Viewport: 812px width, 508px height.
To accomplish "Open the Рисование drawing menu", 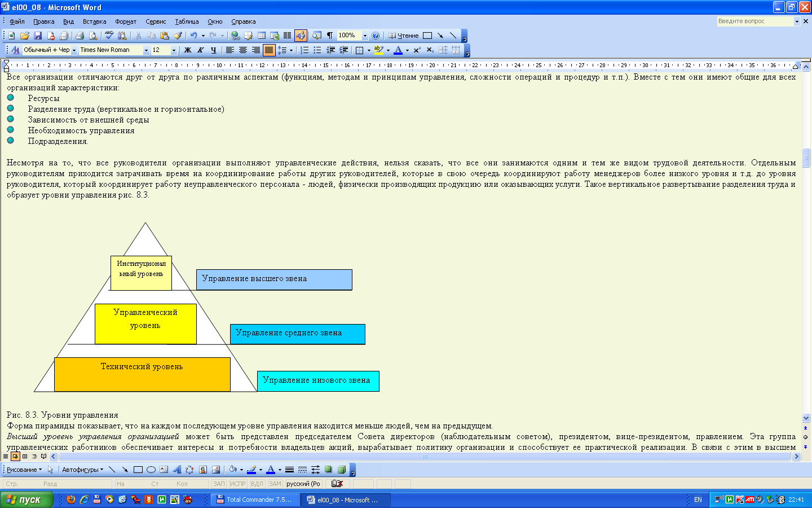I will (24, 470).
